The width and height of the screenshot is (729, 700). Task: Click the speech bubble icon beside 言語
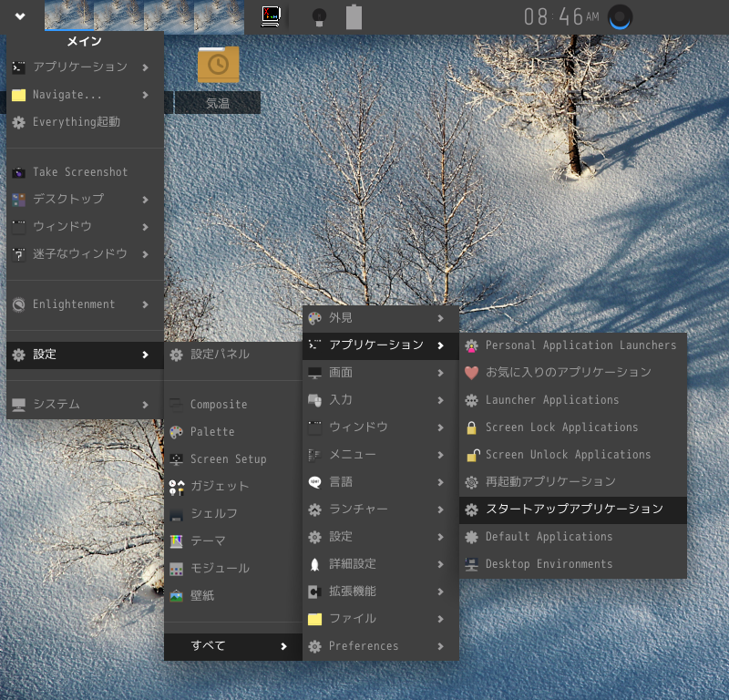tap(314, 482)
